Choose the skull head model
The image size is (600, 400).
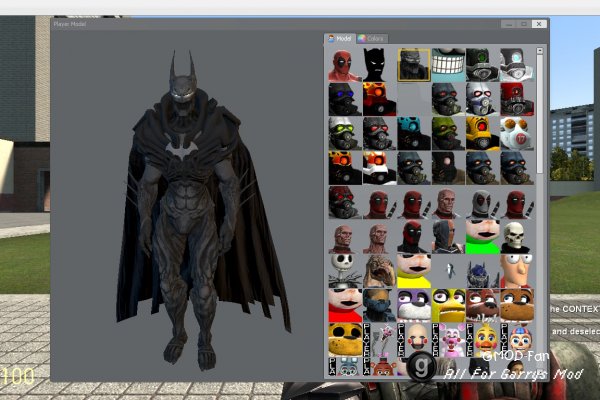click(x=517, y=237)
